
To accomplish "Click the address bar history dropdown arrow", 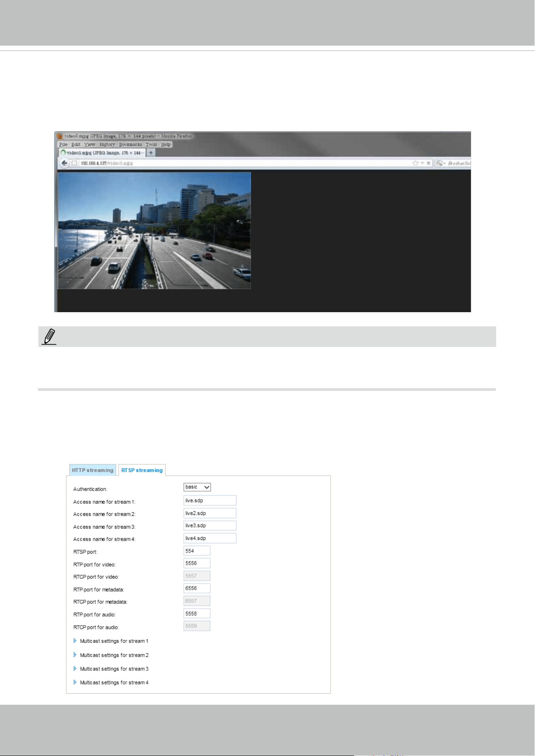I will coord(422,163).
